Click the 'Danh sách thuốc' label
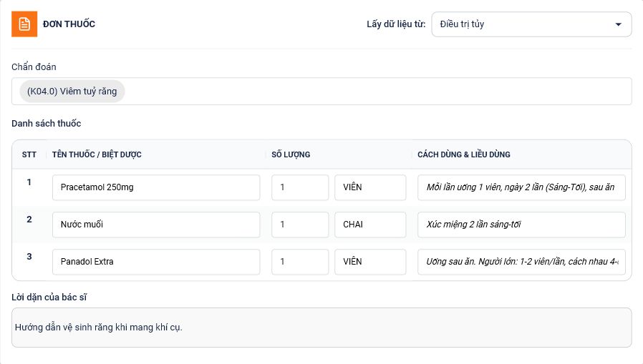643x364 pixels. 47,124
